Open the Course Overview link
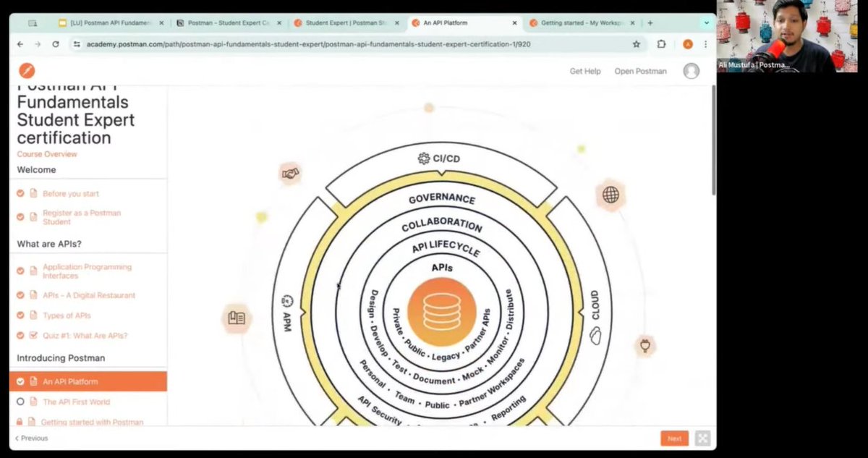868x458 pixels. pyautogui.click(x=47, y=154)
